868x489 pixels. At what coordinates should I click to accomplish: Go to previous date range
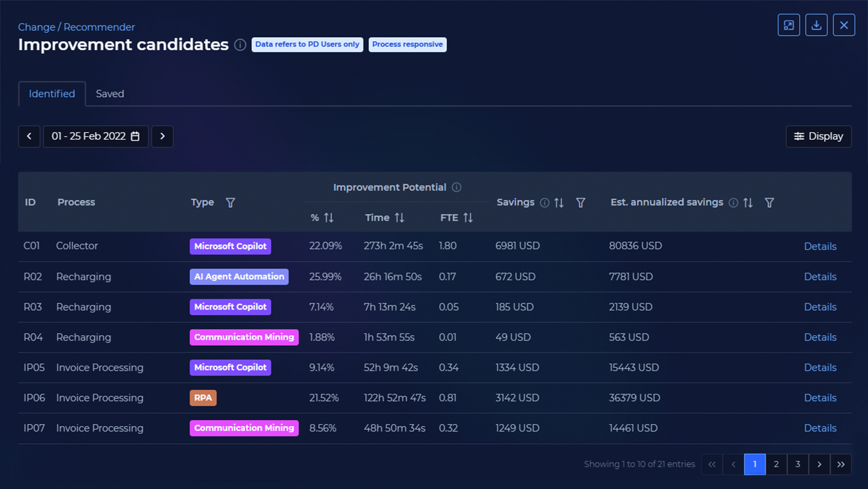(x=29, y=136)
